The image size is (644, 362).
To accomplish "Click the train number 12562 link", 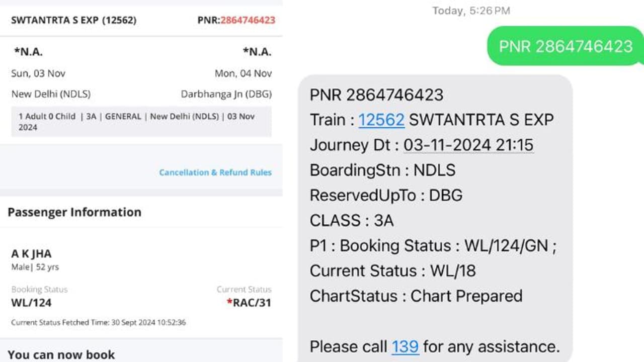I will 381,120.
